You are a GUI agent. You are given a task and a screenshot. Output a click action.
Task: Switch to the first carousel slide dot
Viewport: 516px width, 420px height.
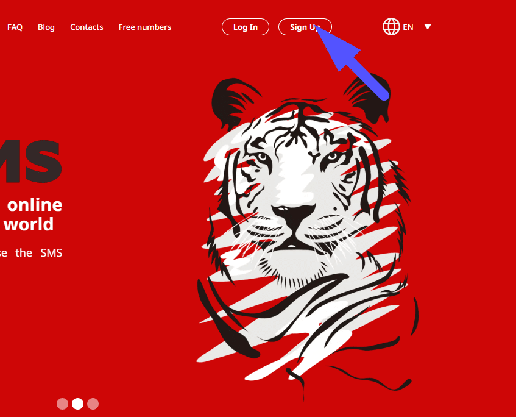(62, 404)
